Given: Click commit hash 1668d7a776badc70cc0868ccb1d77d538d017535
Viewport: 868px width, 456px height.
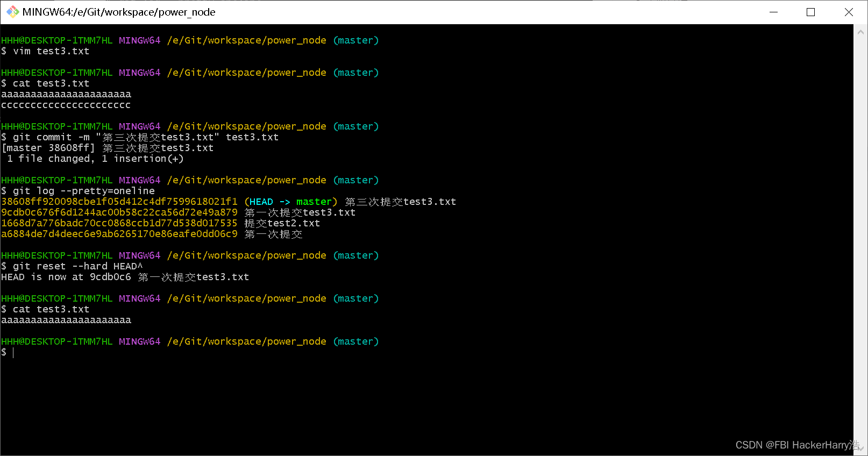Looking at the screenshot, I should click(119, 223).
